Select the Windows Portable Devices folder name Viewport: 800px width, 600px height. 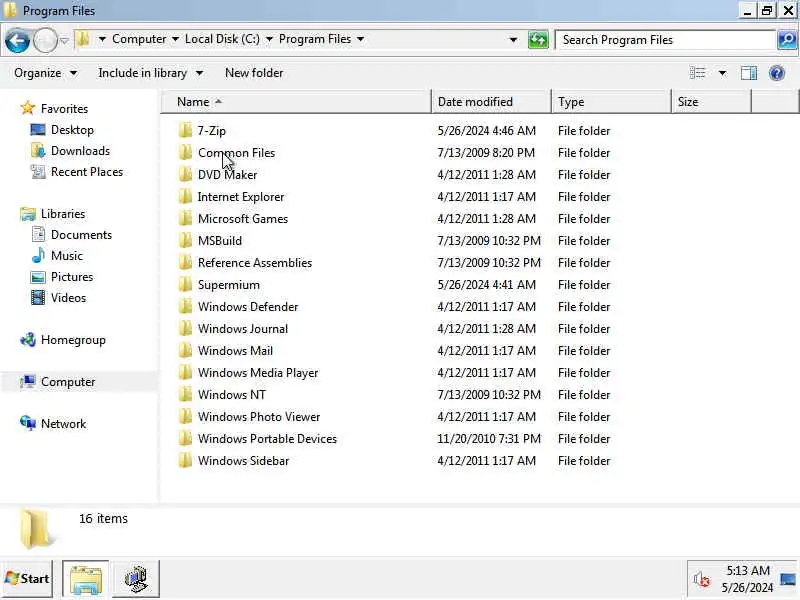(267, 438)
